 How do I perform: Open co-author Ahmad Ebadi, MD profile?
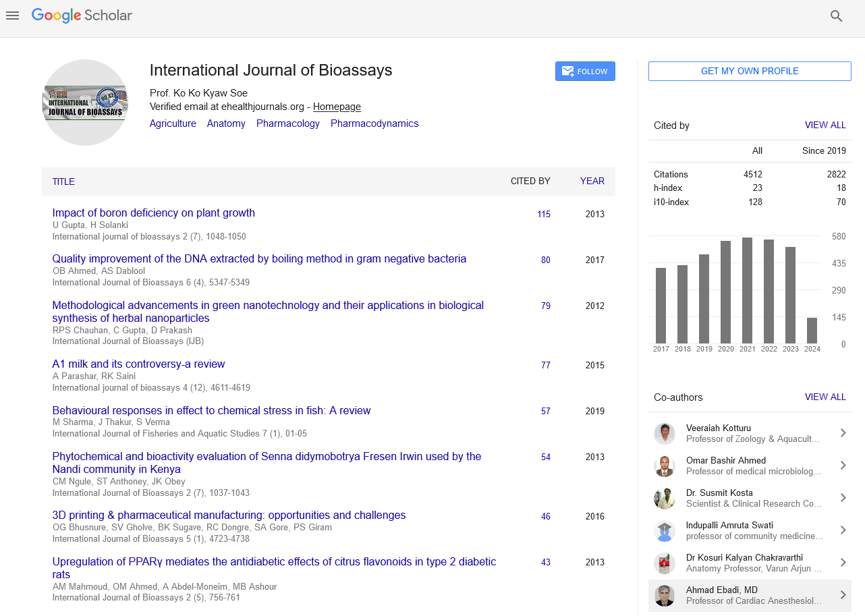[722, 590]
